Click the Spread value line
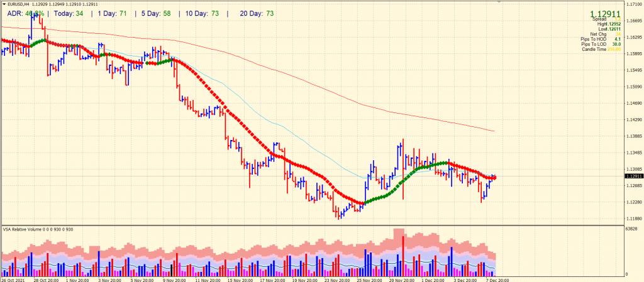This screenshot has height=282, width=644. [x=606, y=19]
